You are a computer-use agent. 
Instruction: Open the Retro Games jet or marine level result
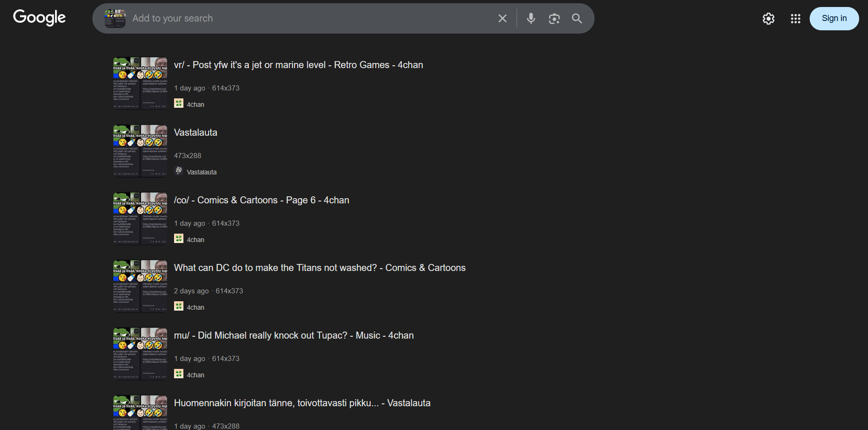click(298, 65)
